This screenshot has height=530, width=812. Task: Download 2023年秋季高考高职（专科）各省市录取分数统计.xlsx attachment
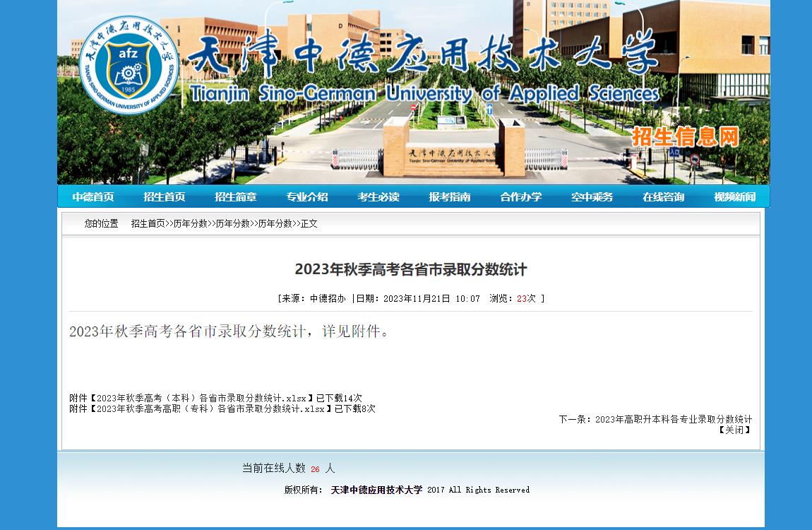tap(211, 408)
